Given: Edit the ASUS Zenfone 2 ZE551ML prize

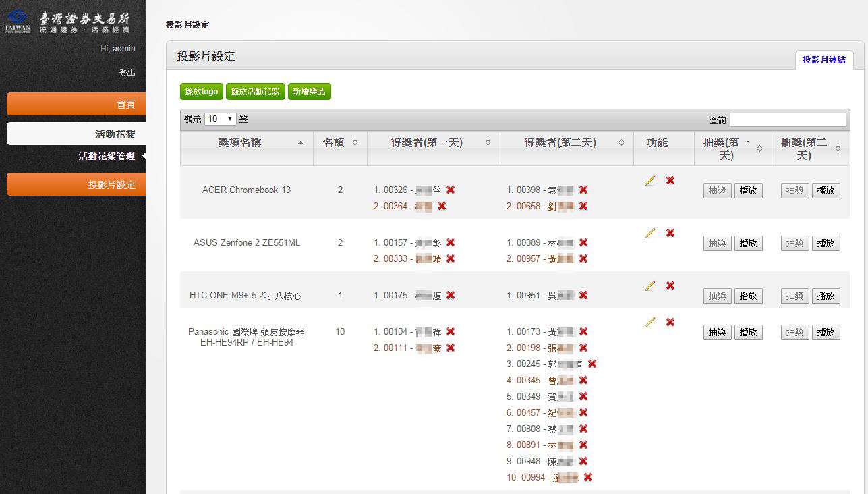Looking at the screenshot, I should click(649, 233).
